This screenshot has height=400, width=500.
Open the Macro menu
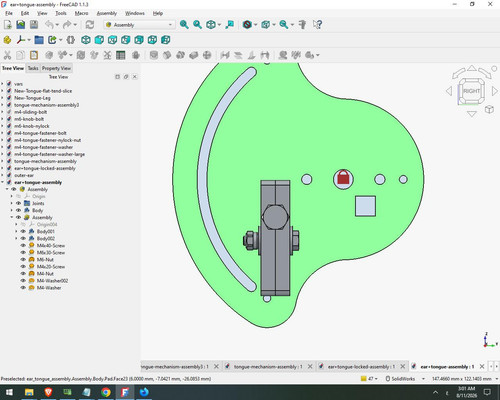[x=81, y=13]
